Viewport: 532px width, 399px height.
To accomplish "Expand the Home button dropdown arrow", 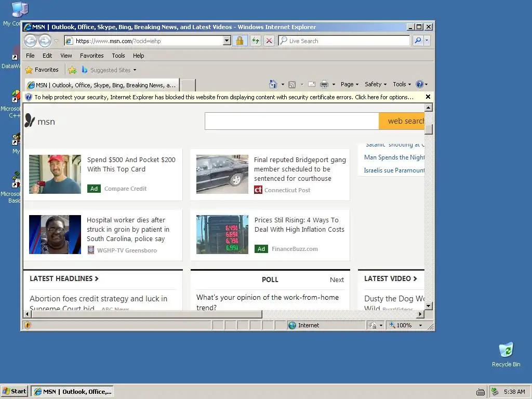I will [283, 84].
